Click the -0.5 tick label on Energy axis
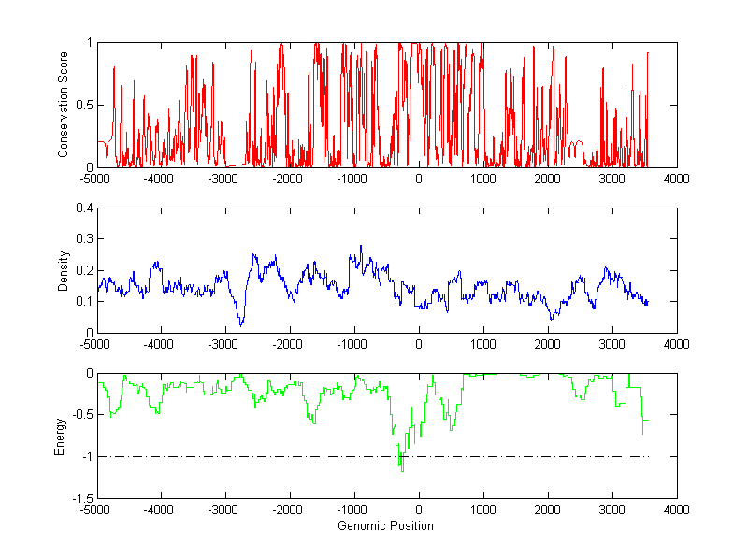Image resolution: width=748 pixels, height=560 pixels. (80, 415)
